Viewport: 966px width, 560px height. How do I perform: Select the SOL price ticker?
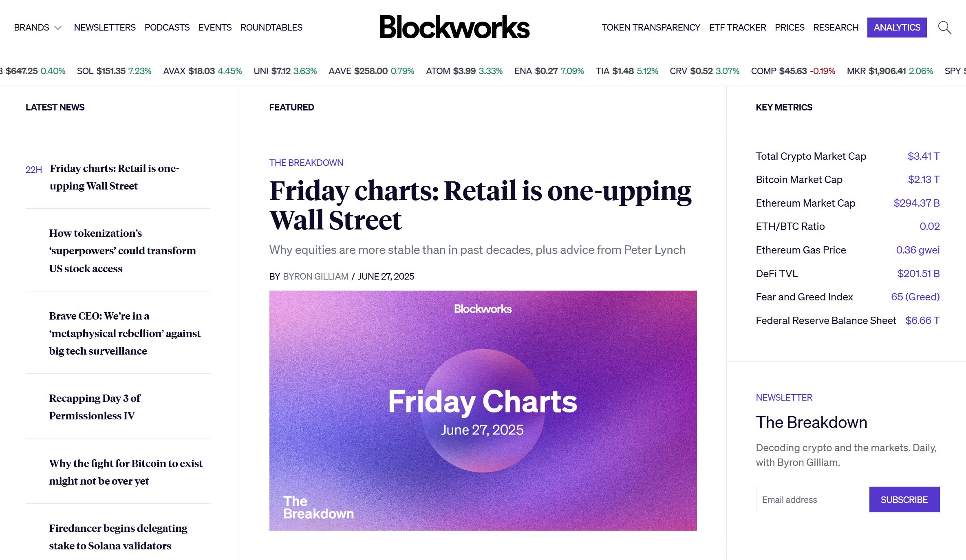pyautogui.click(x=114, y=71)
